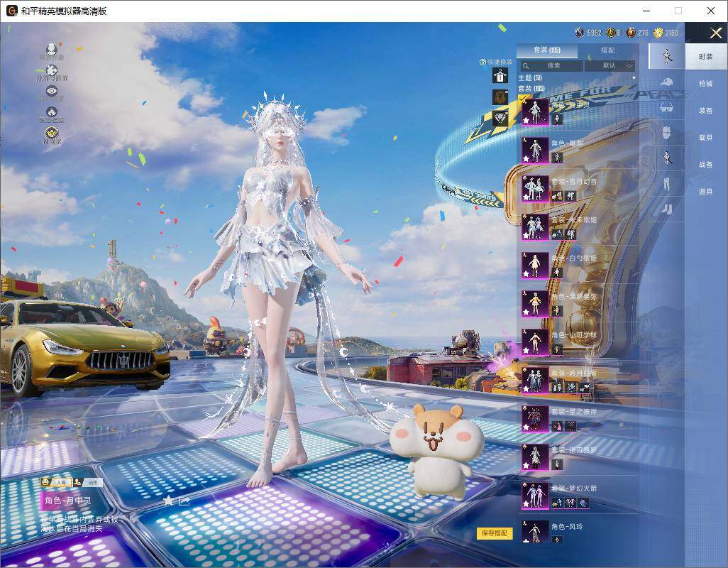Select the face mask category icon
Viewport: 728px width, 568px height.
pyautogui.click(x=667, y=133)
